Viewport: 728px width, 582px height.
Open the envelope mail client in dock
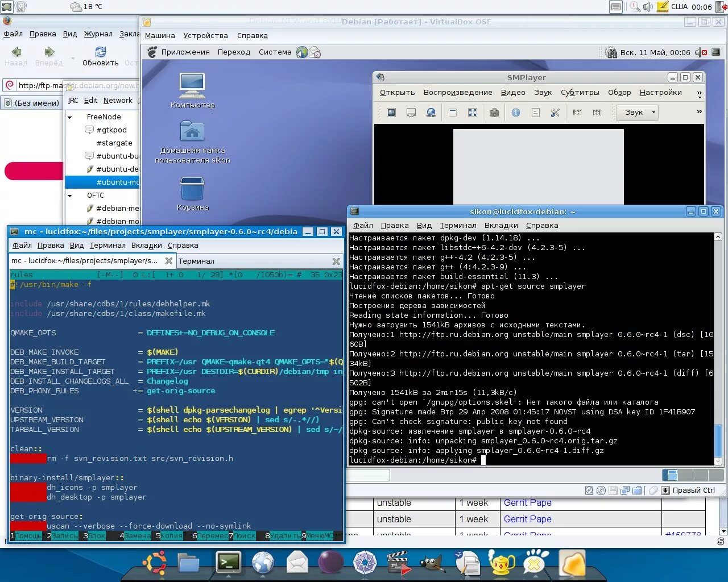[x=297, y=563]
